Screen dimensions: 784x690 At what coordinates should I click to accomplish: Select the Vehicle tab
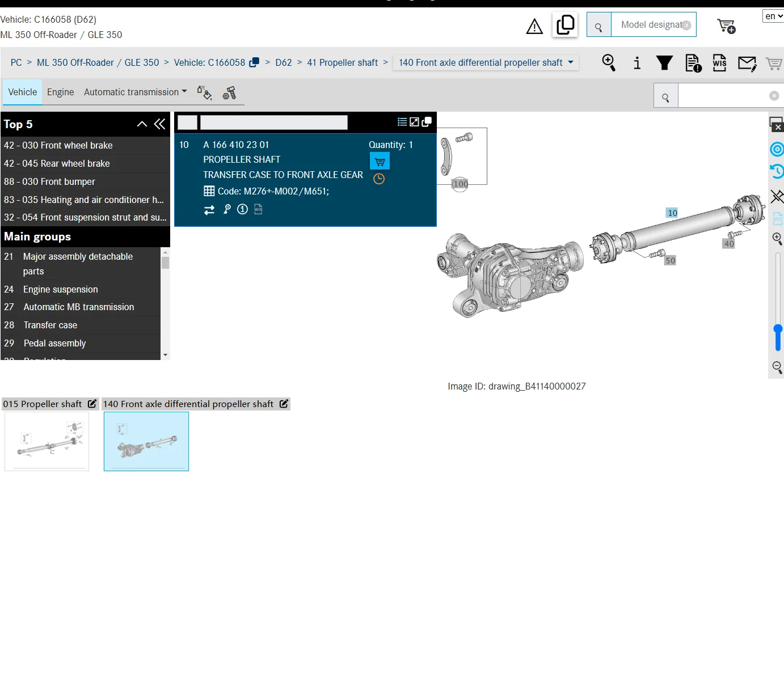point(23,92)
